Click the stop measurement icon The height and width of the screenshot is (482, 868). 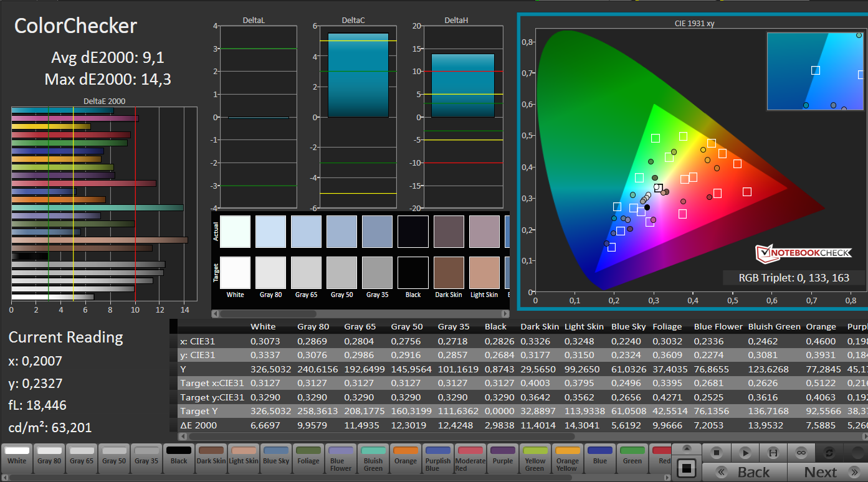coord(717,453)
